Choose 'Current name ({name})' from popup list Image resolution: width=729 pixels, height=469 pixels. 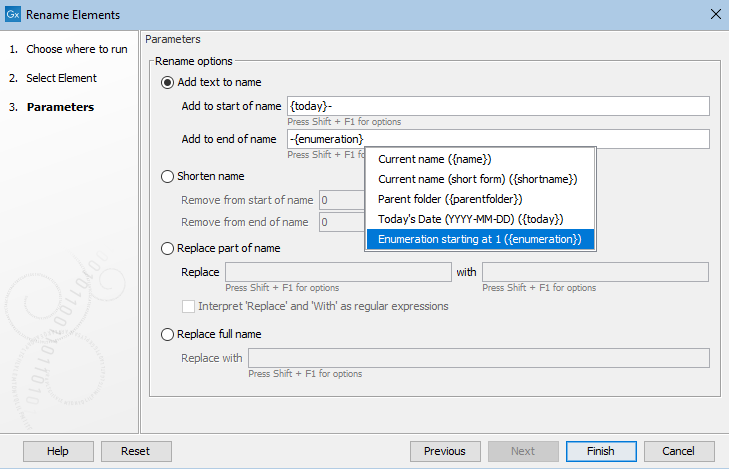click(x=435, y=159)
